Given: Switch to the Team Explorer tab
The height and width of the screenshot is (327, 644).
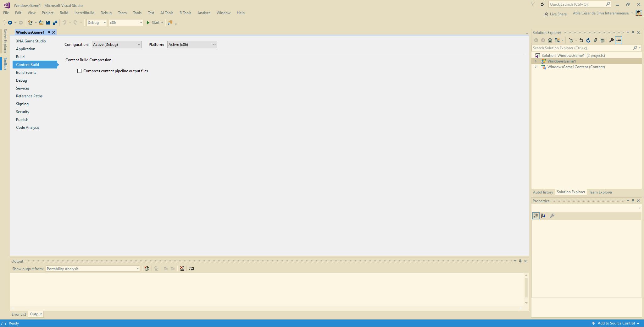Looking at the screenshot, I should pyautogui.click(x=600, y=192).
